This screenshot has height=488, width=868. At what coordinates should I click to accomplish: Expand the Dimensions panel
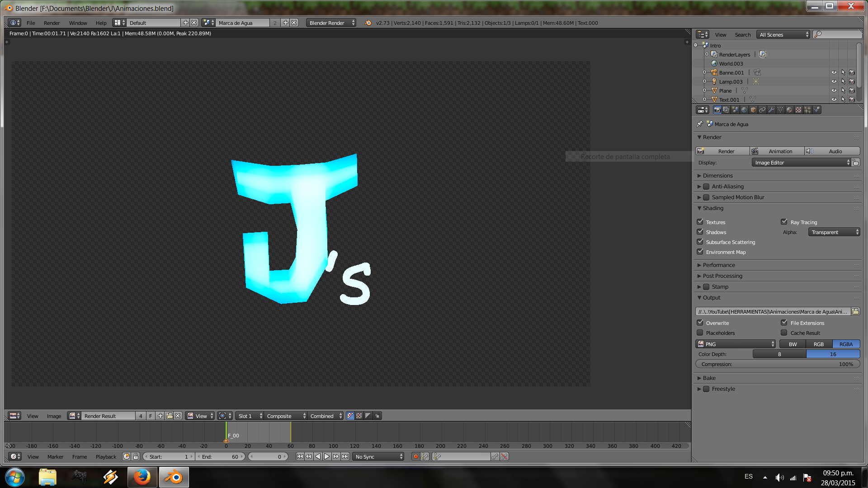tap(717, 176)
